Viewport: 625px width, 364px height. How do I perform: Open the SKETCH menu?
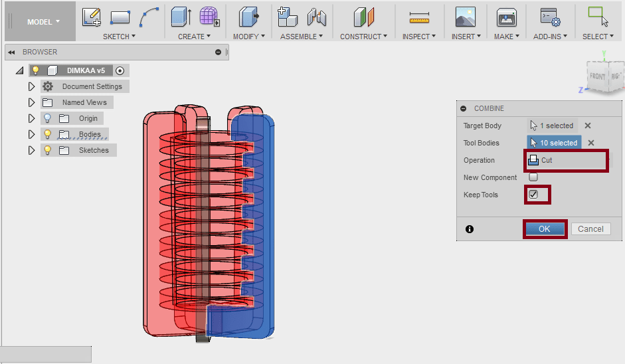tap(119, 37)
